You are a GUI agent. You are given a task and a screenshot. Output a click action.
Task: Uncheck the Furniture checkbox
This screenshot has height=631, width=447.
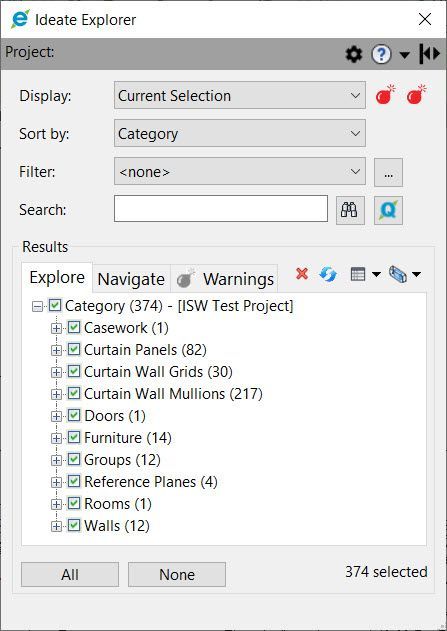[74, 437]
